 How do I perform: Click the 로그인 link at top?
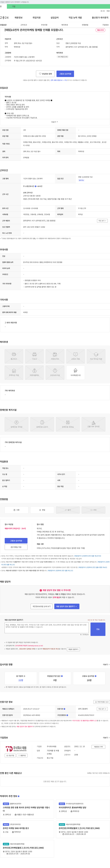(103, 11)
